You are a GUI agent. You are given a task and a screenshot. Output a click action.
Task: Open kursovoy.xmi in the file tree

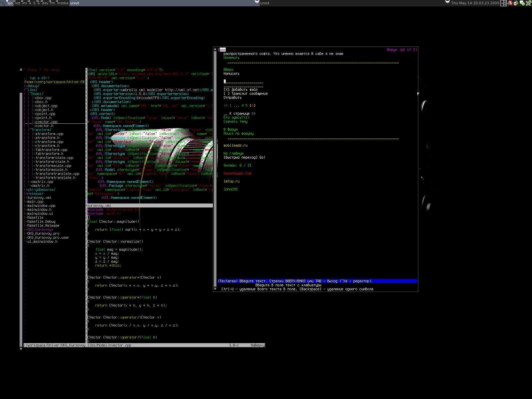click(39, 198)
